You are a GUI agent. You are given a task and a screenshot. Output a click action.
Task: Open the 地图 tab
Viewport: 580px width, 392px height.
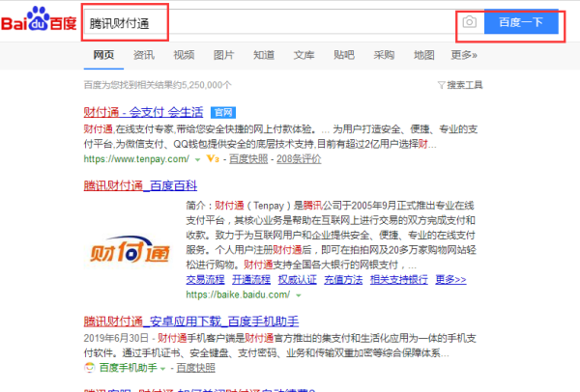pyautogui.click(x=424, y=55)
